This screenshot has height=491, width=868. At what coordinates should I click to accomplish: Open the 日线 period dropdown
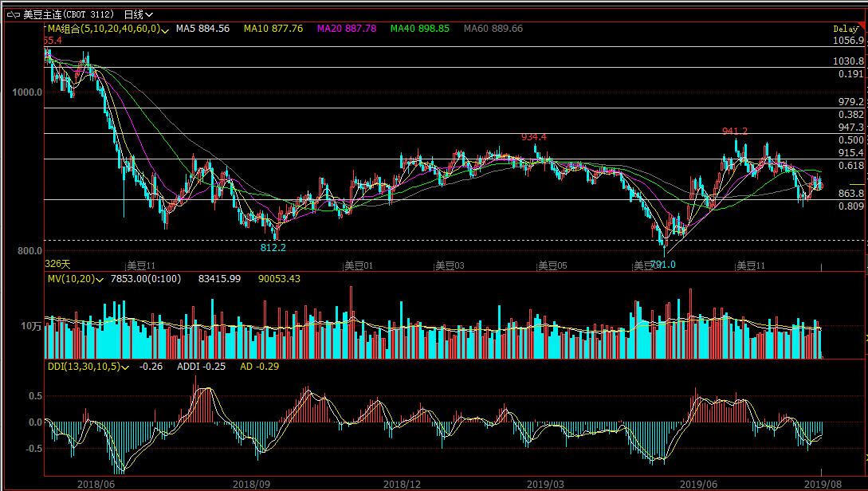139,14
